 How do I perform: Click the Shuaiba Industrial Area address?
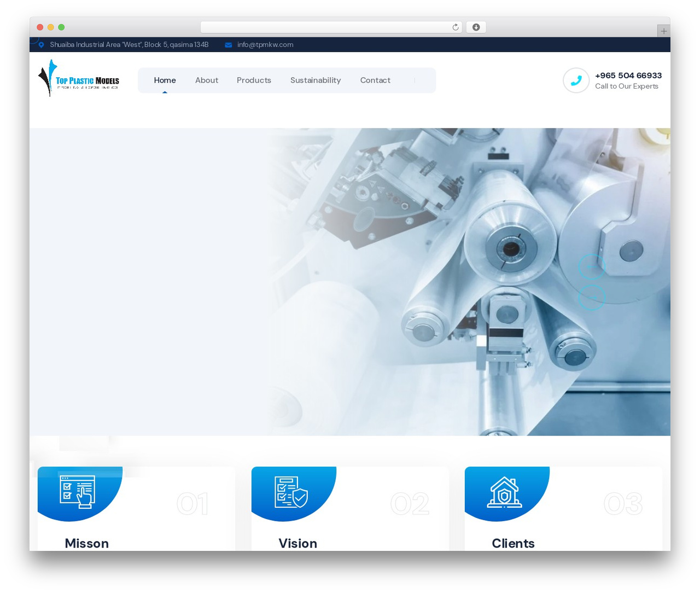click(x=129, y=45)
